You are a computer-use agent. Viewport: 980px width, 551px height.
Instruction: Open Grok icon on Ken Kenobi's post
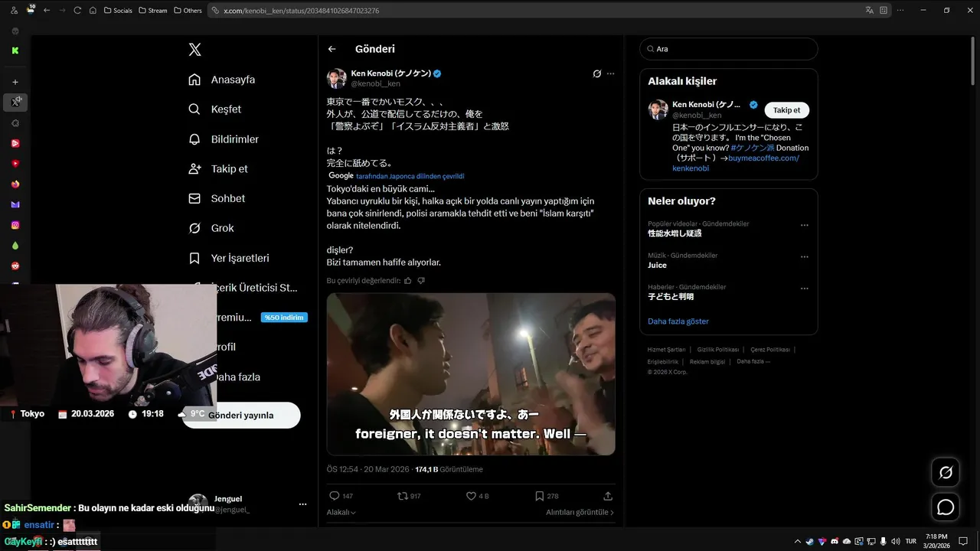click(x=597, y=73)
